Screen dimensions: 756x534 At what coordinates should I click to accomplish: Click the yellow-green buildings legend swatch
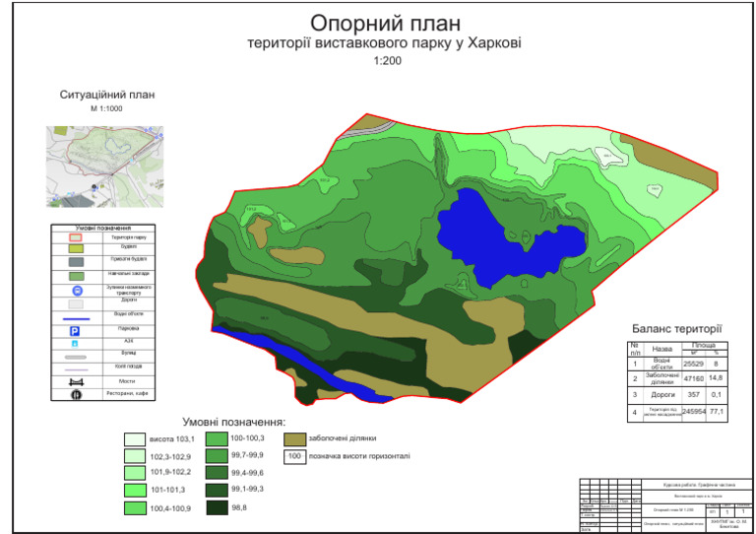[x=76, y=249]
